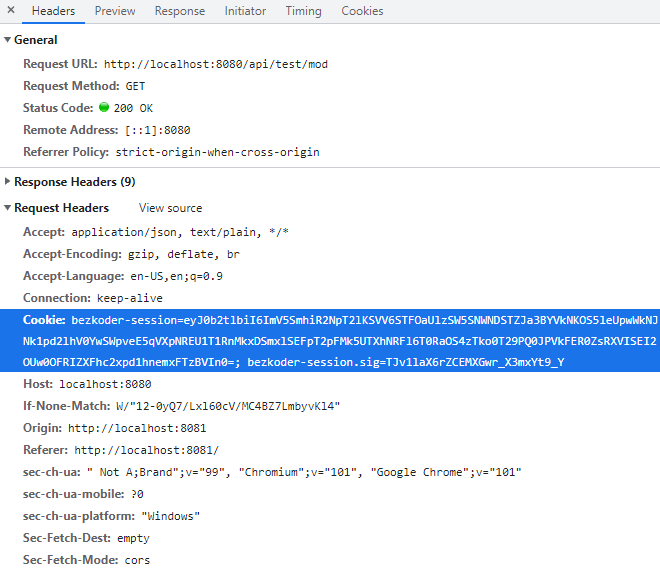Image resolution: width=660 pixels, height=570 pixels.
Task: Select the Referrer Policy value
Action: coord(217,152)
